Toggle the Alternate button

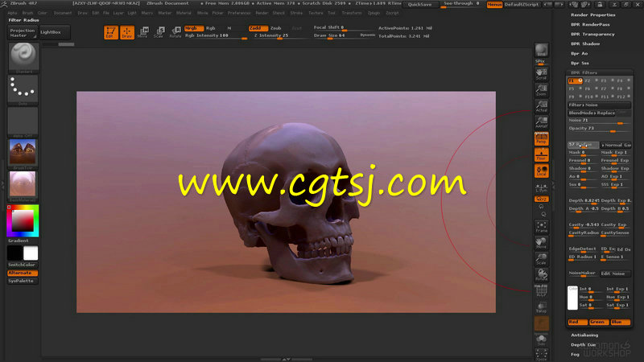point(23,273)
